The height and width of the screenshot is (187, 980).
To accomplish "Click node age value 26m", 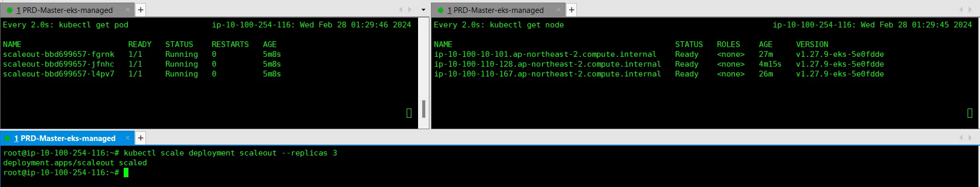I will (x=766, y=74).
